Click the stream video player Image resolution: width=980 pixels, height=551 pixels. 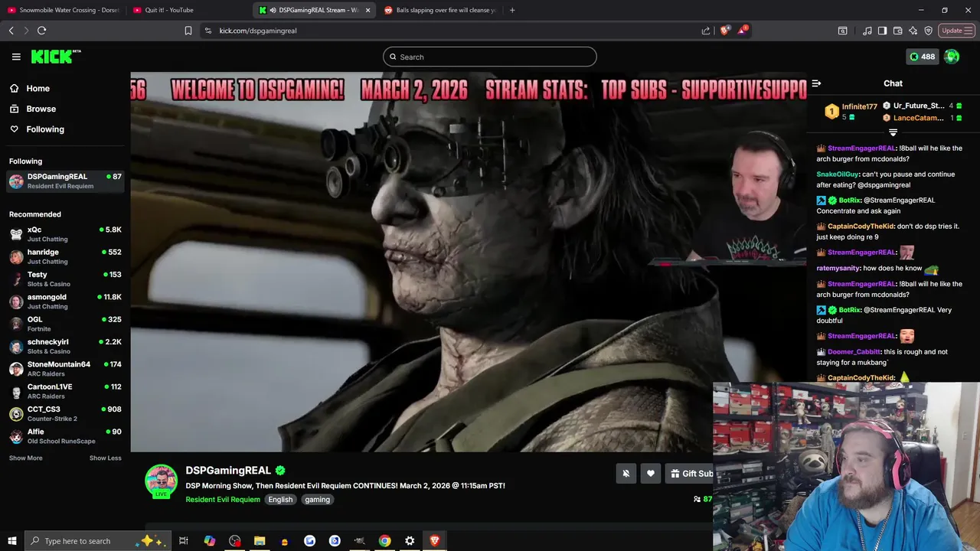(468, 262)
